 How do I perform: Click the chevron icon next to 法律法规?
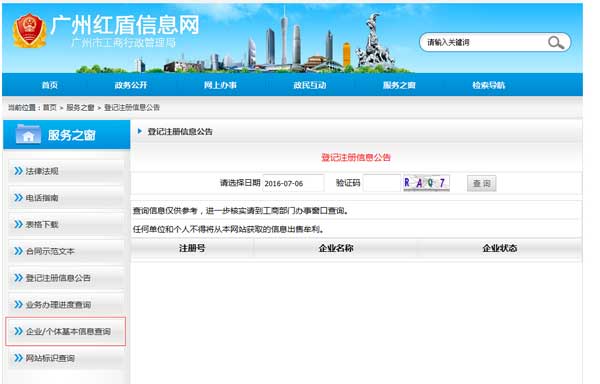18,171
